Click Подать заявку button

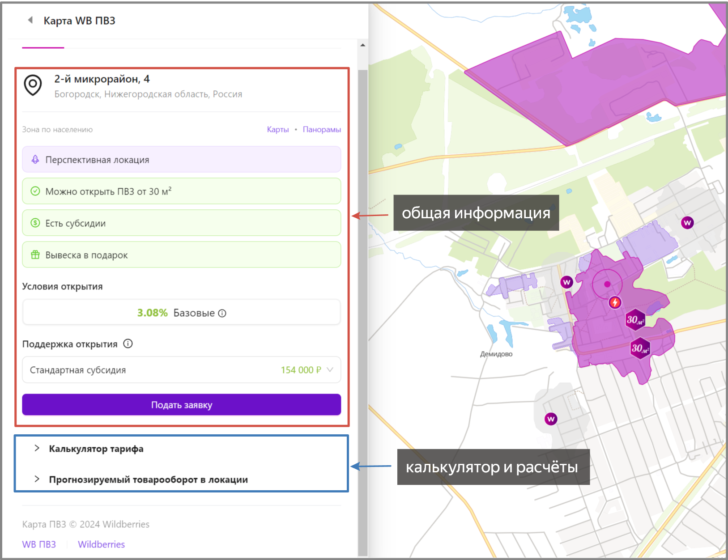(x=182, y=405)
